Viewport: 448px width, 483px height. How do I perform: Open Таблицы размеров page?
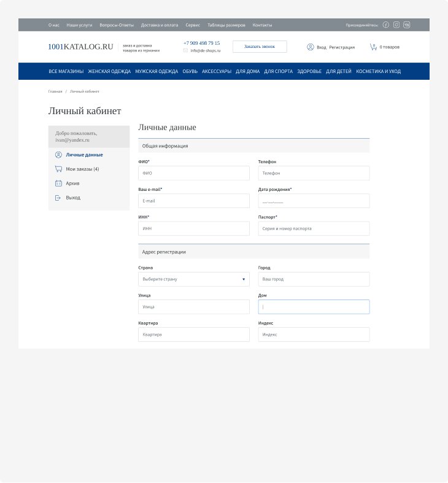[x=226, y=25]
